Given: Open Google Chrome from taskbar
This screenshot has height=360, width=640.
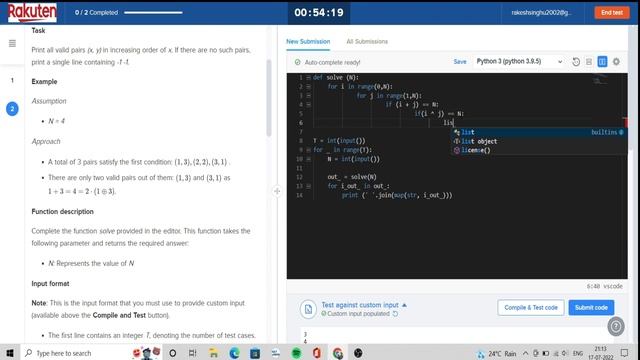Looking at the screenshot, I should [x=338, y=353].
